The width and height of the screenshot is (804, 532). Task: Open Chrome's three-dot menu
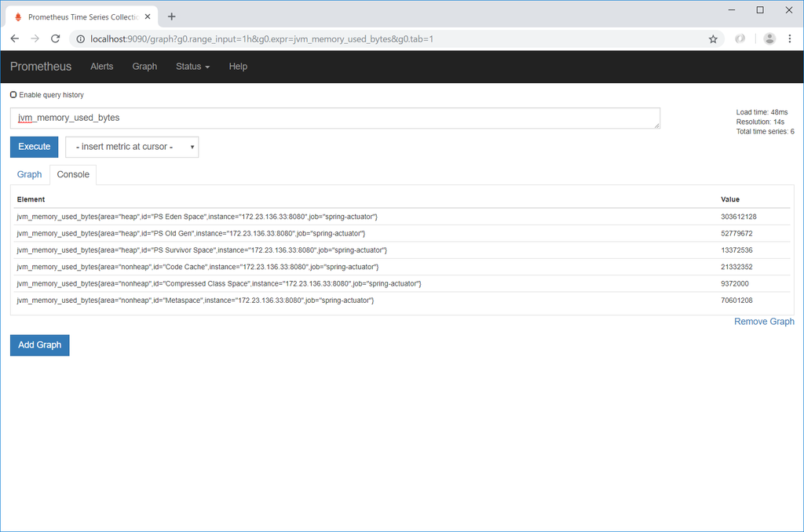coord(790,39)
